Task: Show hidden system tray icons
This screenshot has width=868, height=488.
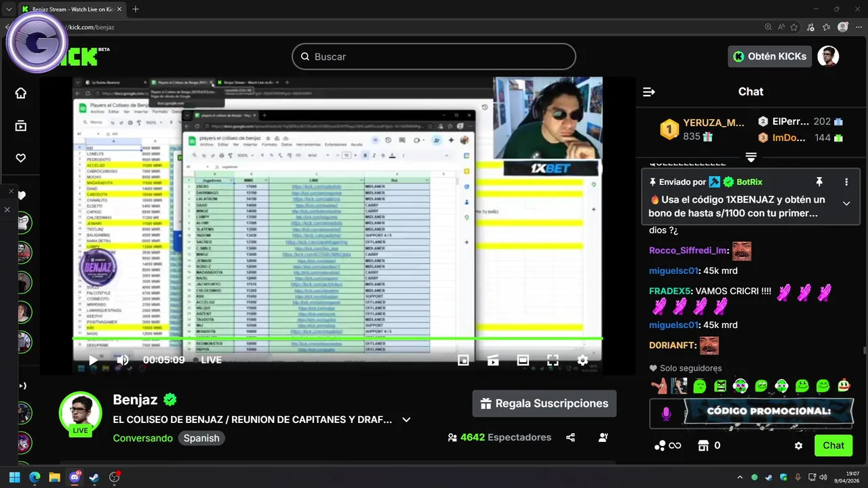Action: 740,477
